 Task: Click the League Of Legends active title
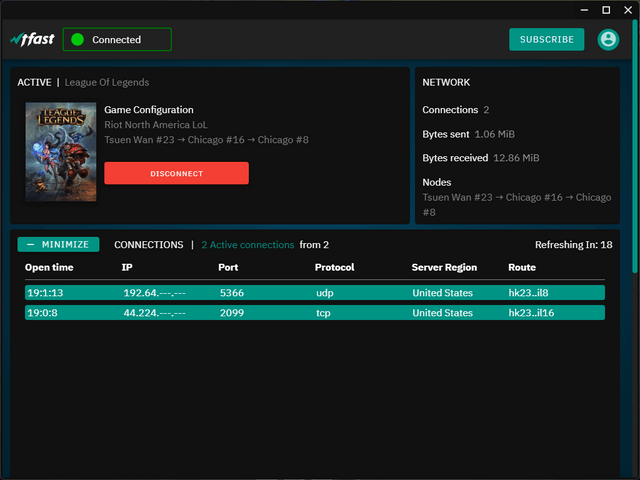point(107,82)
